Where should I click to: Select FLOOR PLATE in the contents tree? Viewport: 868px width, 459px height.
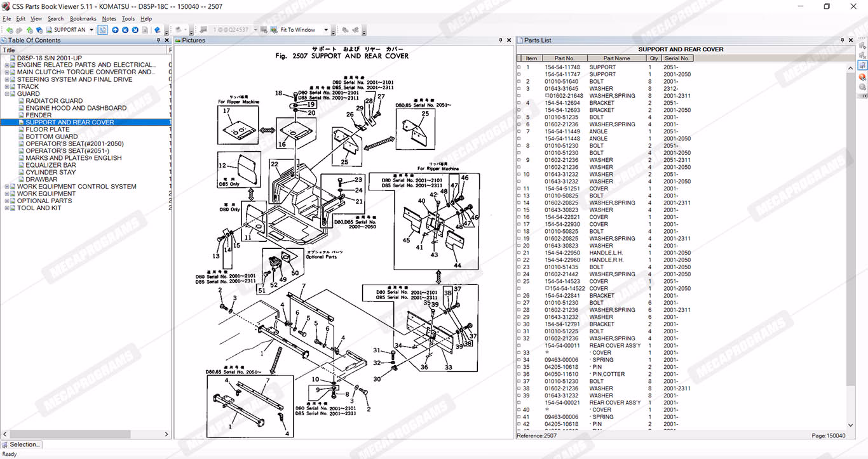coord(48,130)
